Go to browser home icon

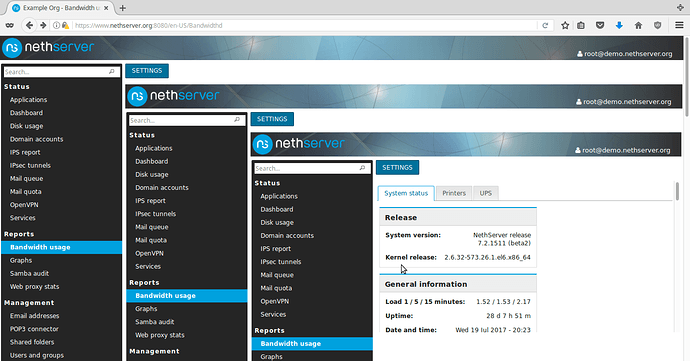coord(639,26)
